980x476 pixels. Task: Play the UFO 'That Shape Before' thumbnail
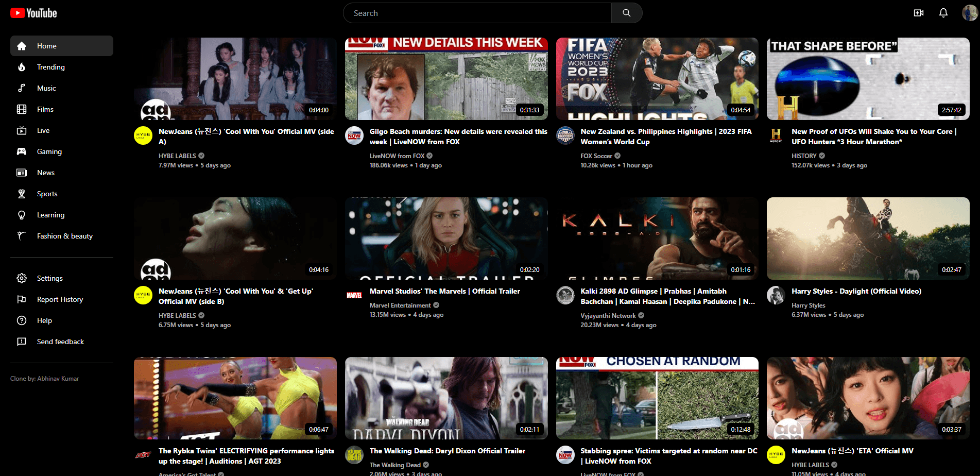point(868,79)
